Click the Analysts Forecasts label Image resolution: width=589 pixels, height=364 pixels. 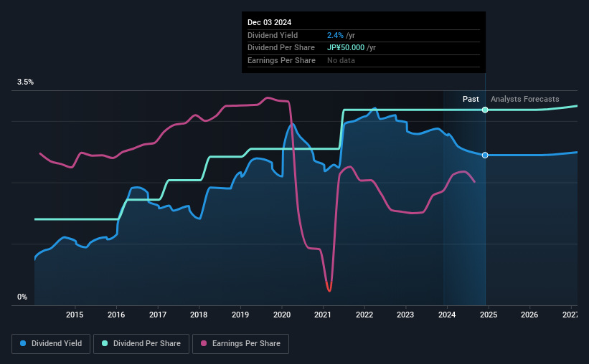pos(524,99)
